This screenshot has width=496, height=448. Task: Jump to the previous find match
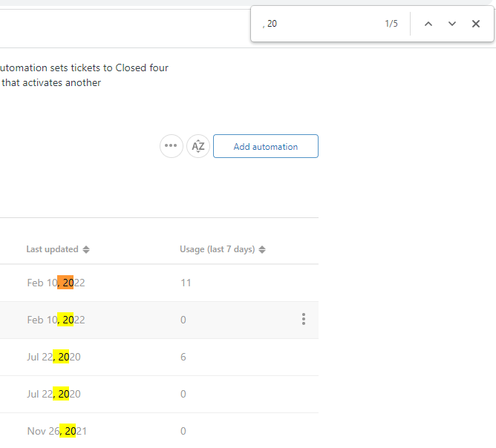coord(428,24)
